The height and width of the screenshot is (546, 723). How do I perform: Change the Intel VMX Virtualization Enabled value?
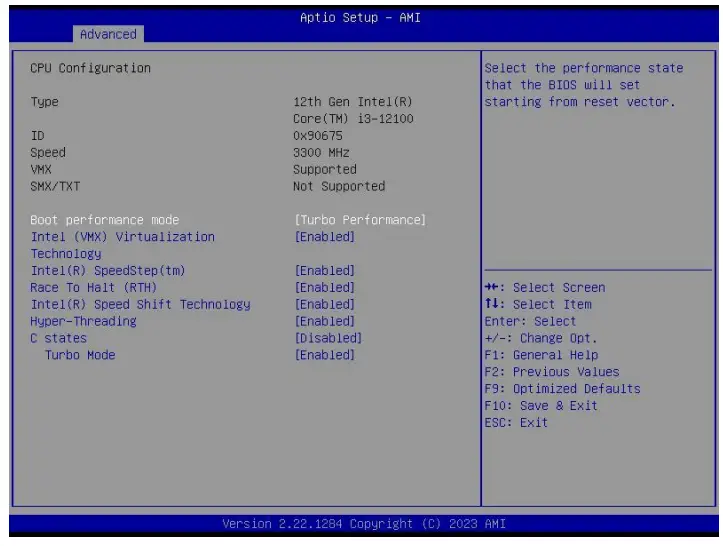(x=325, y=237)
